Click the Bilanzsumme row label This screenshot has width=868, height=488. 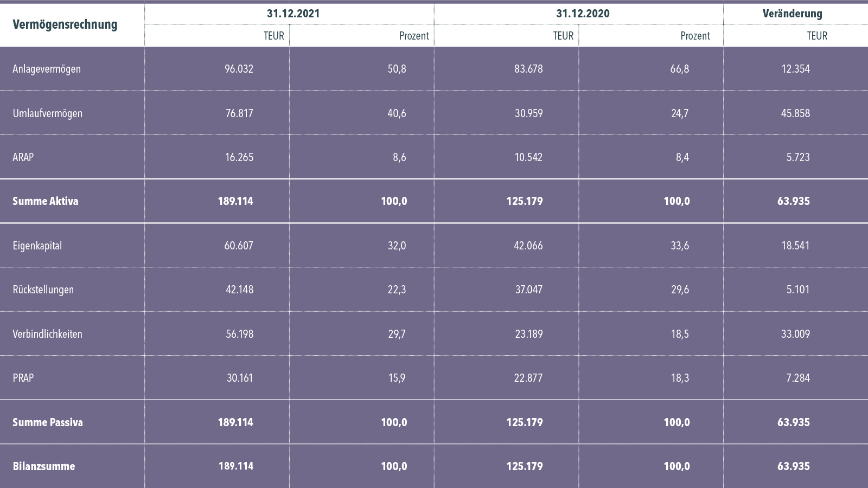[44, 466]
